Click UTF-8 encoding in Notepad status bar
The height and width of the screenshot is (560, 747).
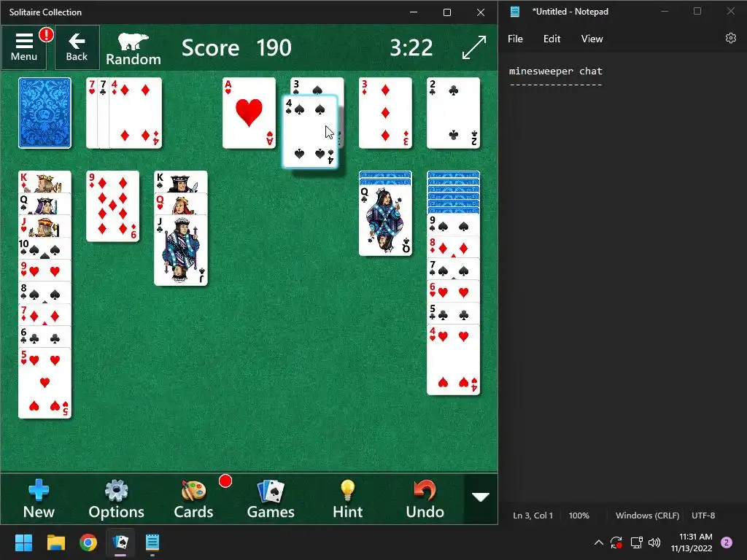click(x=703, y=516)
